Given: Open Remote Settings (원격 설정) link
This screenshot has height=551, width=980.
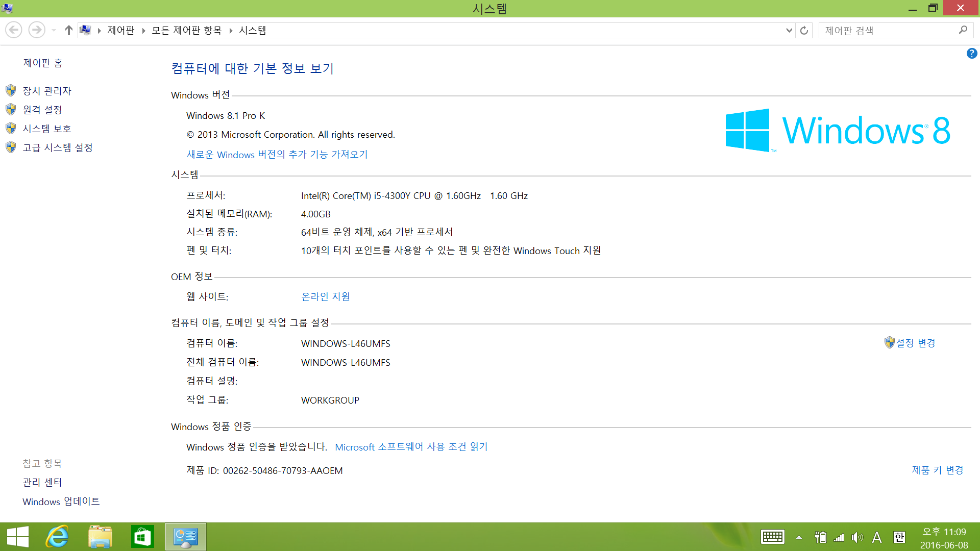Looking at the screenshot, I should [42, 110].
